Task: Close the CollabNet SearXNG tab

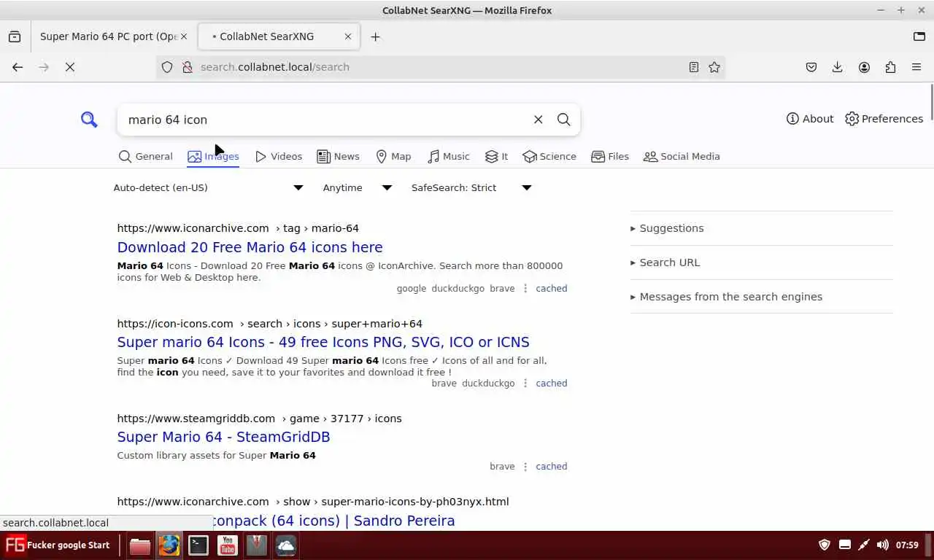Action: [x=348, y=36]
